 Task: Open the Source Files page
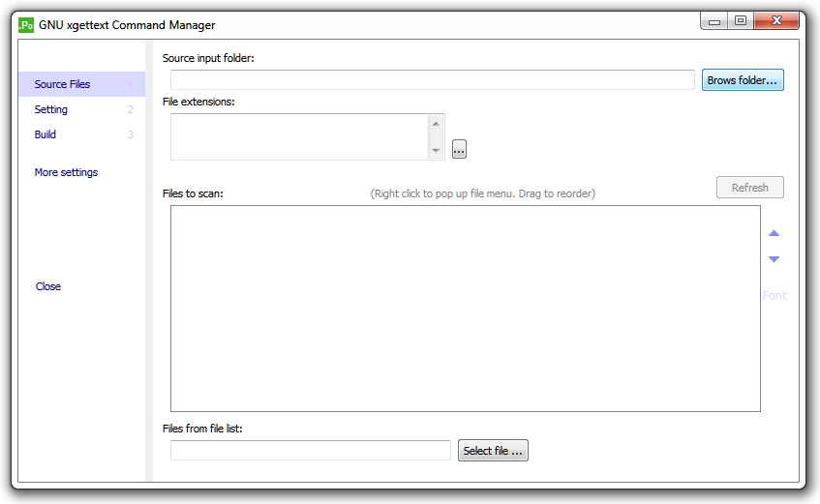82,84
